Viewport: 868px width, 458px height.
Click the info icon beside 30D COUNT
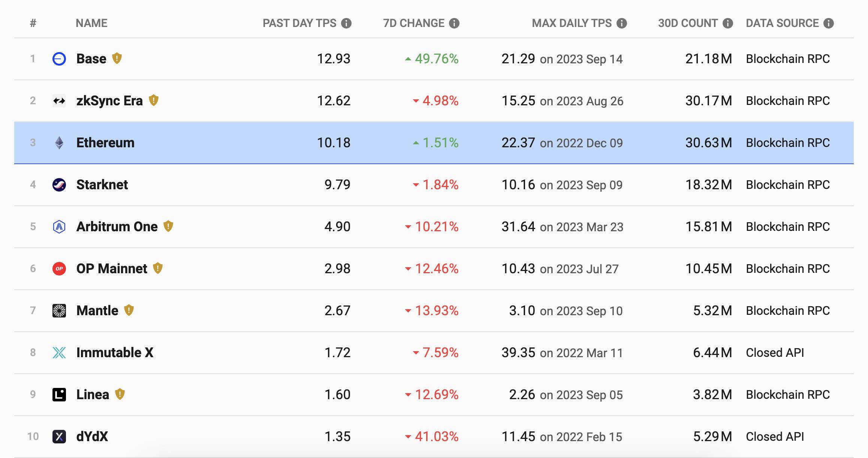728,23
